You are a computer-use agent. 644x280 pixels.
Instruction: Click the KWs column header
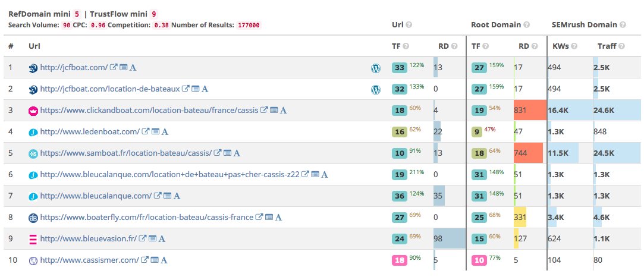tap(561, 46)
